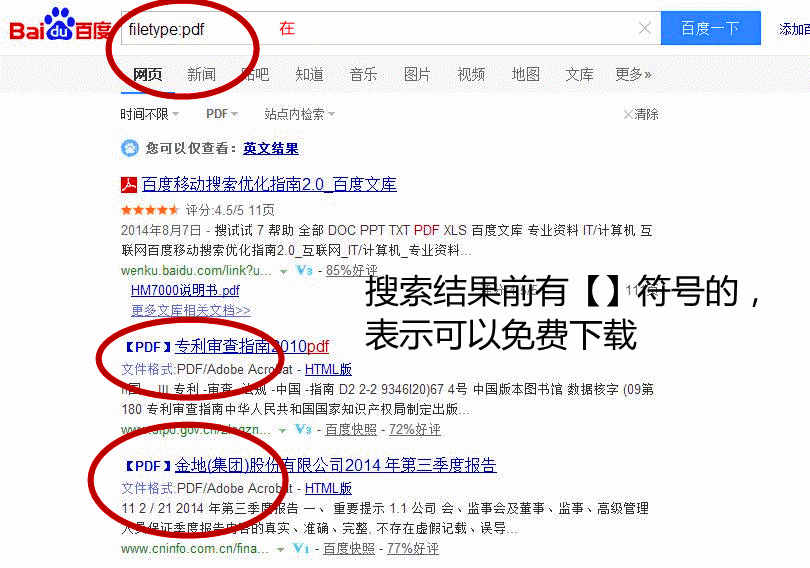810x568 pixels.
Task: Open the 站点内检索 filter dropdown
Action: click(299, 114)
